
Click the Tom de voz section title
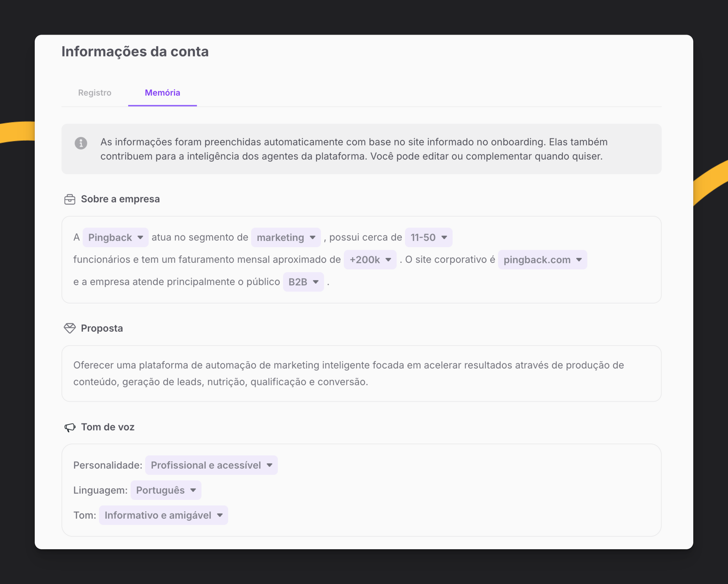108,427
